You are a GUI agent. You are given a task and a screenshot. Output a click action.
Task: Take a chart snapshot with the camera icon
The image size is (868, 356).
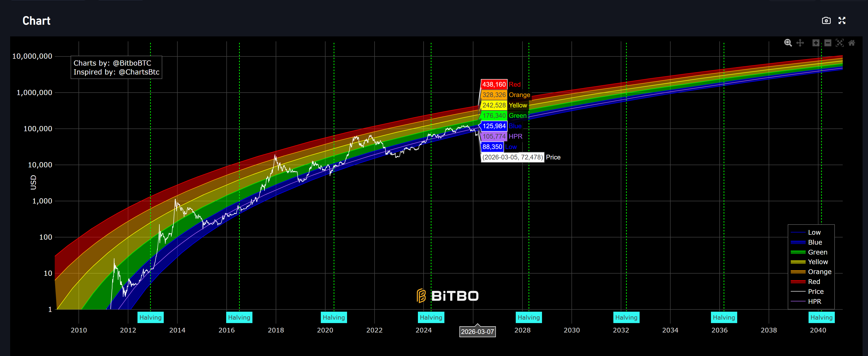(826, 21)
